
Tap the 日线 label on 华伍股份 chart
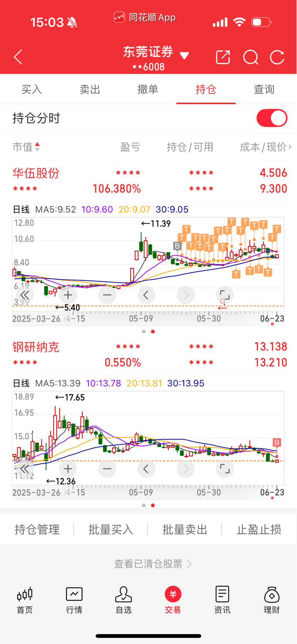click(21, 210)
